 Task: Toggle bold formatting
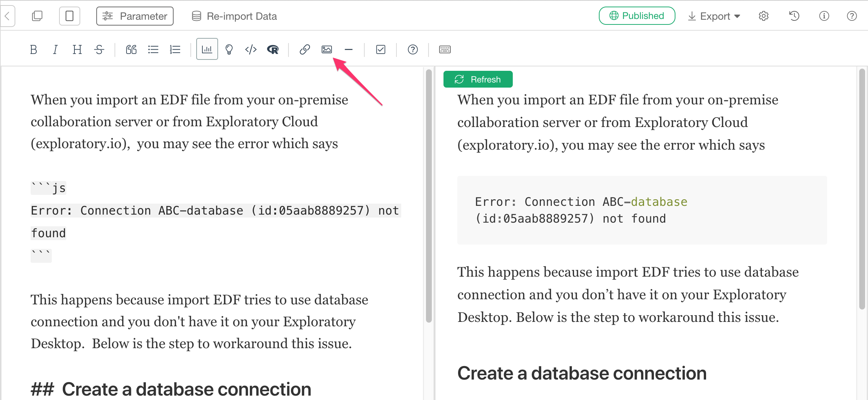point(34,49)
